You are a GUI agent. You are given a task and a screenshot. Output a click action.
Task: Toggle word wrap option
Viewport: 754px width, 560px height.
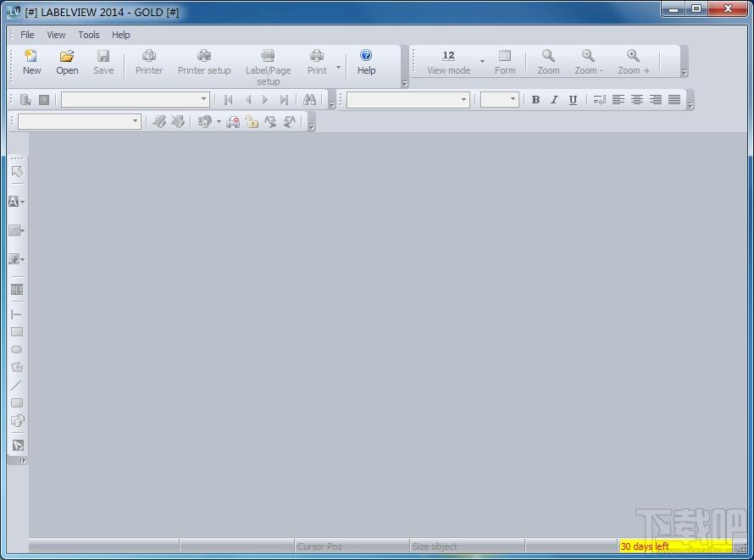599,100
